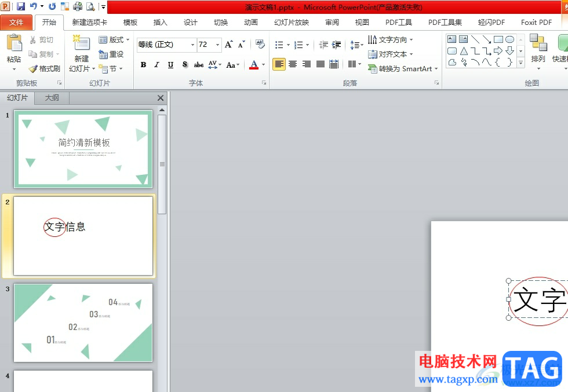Click the Format Painter (格式刷) button
Image resolution: width=568 pixels, height=392 pixels.
coord(45,68)
